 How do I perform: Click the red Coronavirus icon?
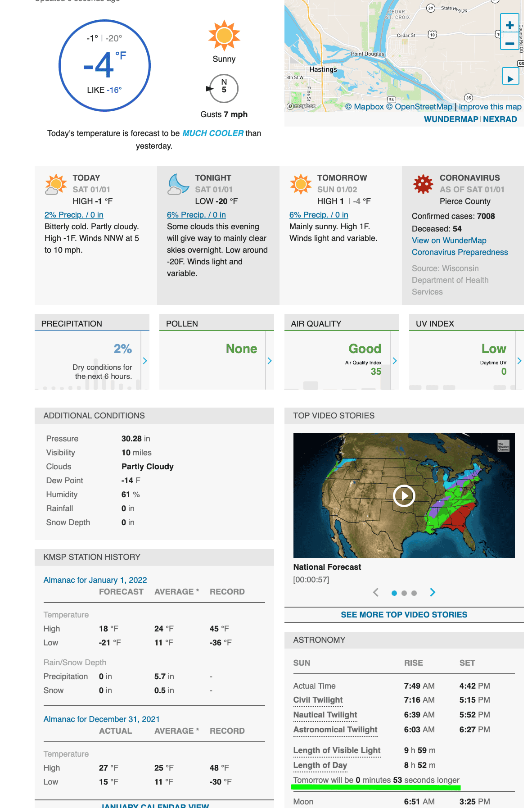click(x=423, y=184)
